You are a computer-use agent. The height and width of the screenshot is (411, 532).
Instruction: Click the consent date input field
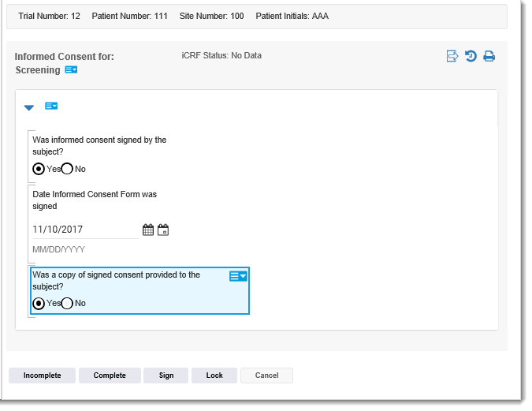point(85,230)
